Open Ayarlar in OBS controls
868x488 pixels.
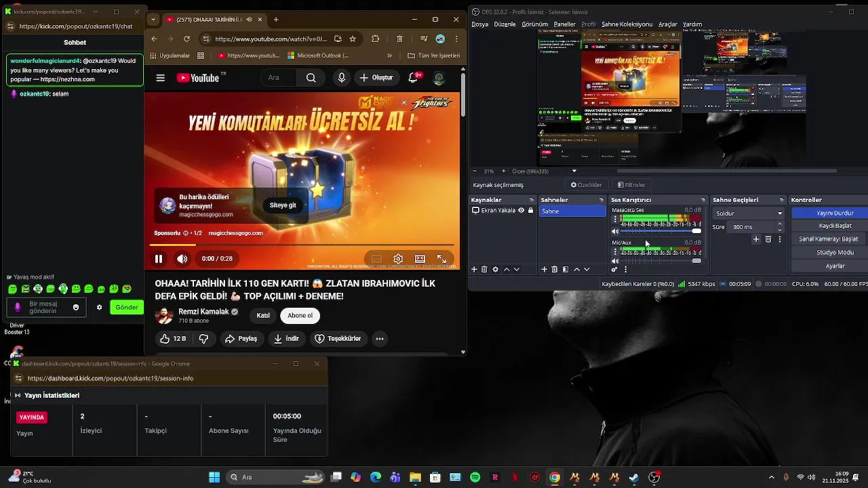click(x=835, y=266)
